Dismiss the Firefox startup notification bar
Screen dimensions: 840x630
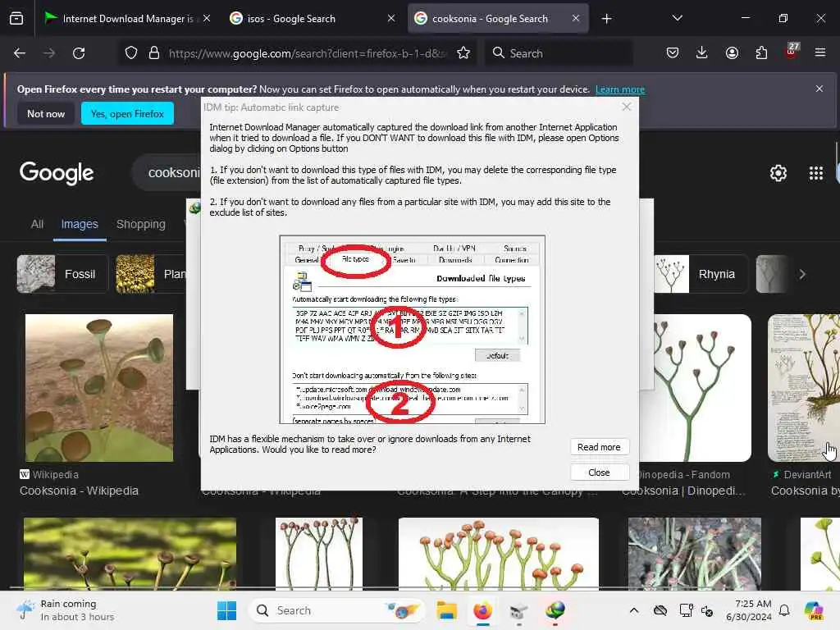pos(819,89)
